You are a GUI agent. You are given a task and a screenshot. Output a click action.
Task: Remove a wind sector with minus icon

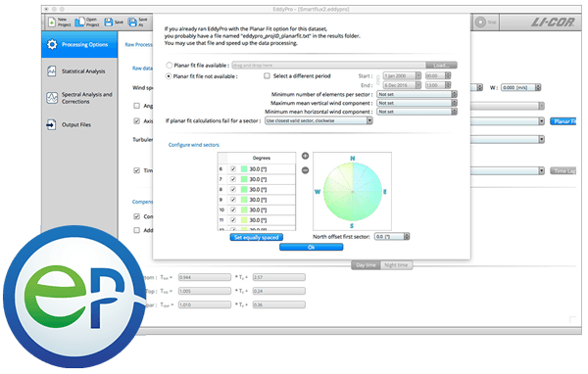tap(305, 170)
